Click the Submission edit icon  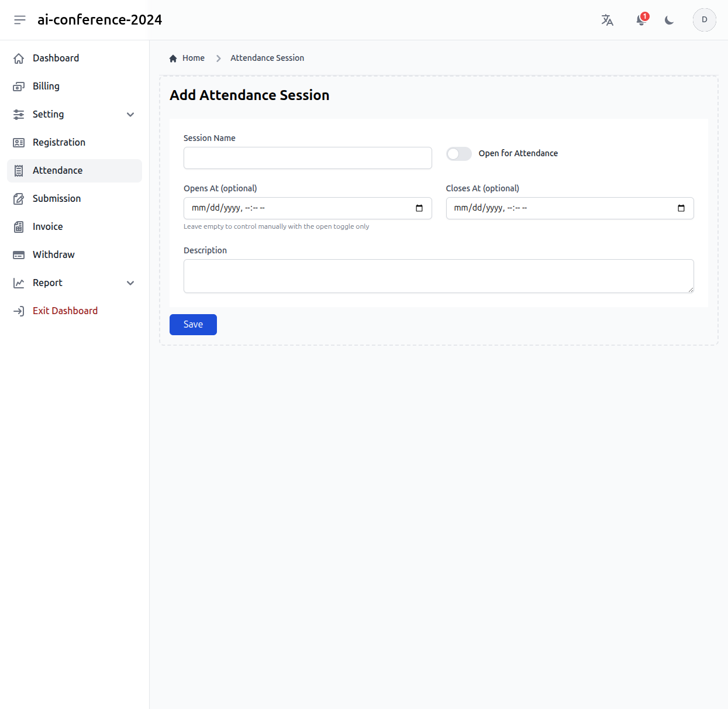coord(19,199)
